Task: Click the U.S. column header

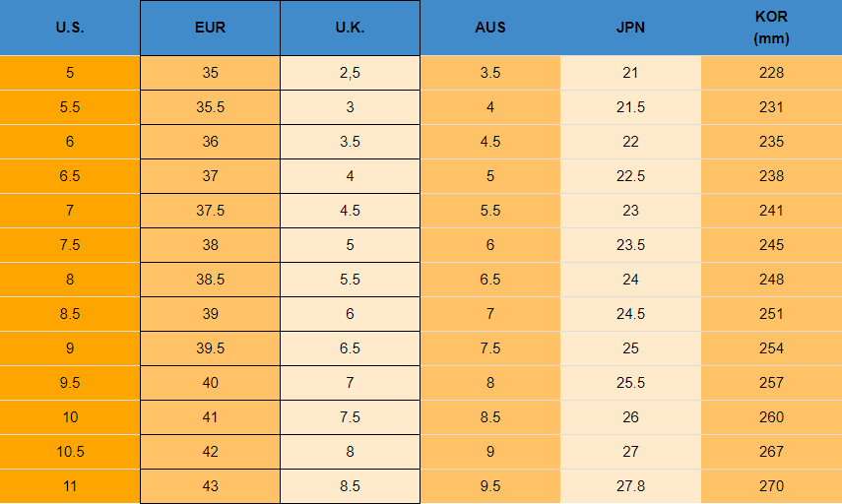Action: (x=70, y=28)
